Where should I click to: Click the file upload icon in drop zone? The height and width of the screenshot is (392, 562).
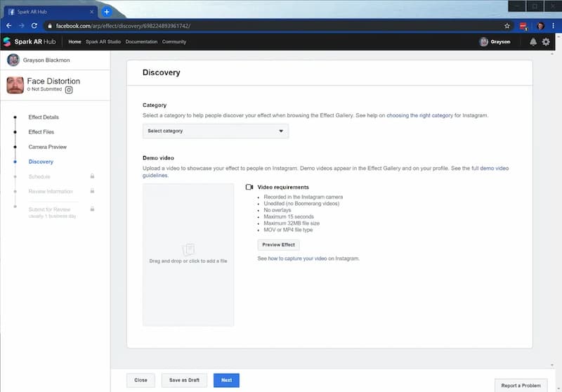click(x=188, y=249)
